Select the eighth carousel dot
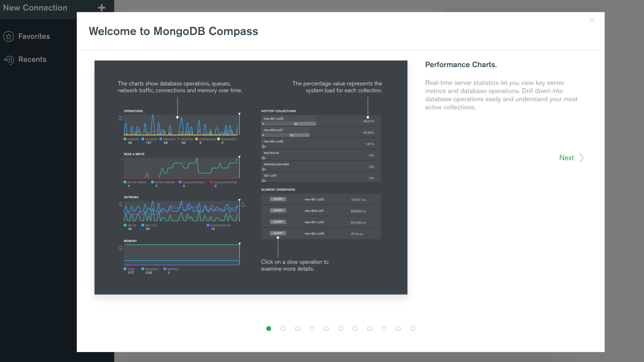The height and width of the screenshot is (362, 644). [x=370, y=328]
